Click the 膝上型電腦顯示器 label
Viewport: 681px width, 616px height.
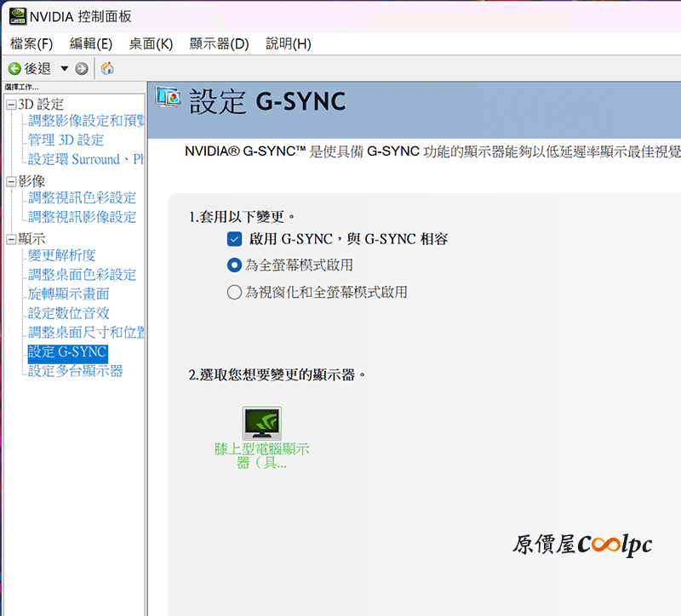pos(262,455)
